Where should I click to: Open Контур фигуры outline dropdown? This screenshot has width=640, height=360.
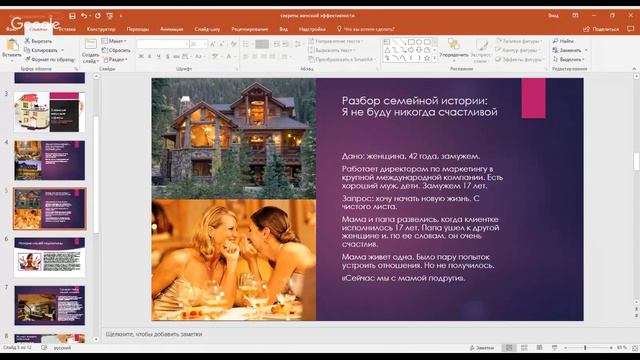click(x=518, y=50)
